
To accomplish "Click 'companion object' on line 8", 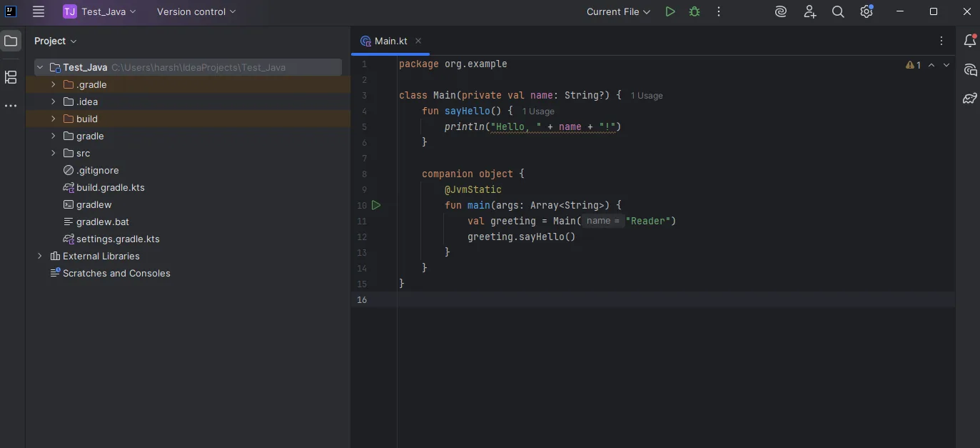I will (x=468, y=174).
